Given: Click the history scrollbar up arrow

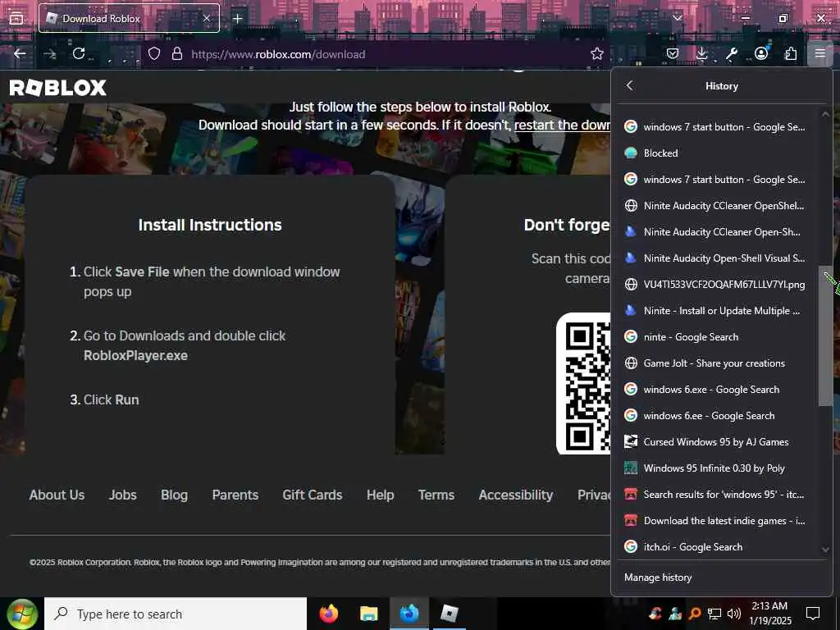Looking at the screenshot, I should coord(825,114).
